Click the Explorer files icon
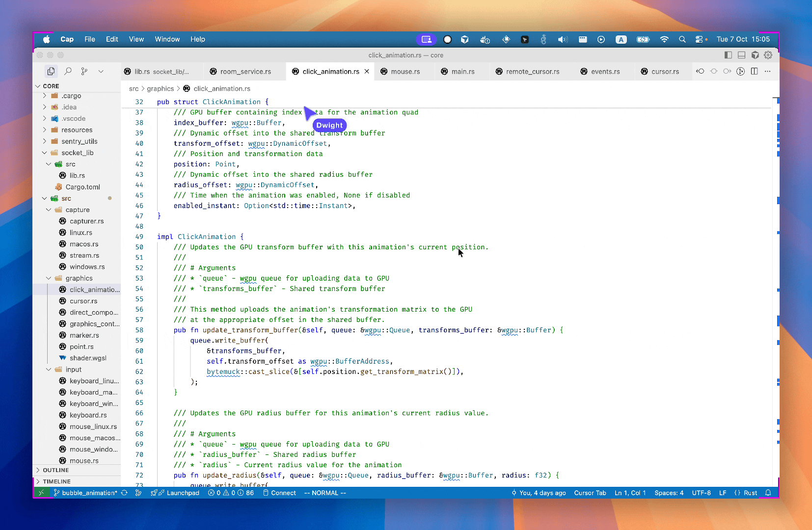Viewport: 812px width, 530px height. click(x=51, y=71)
